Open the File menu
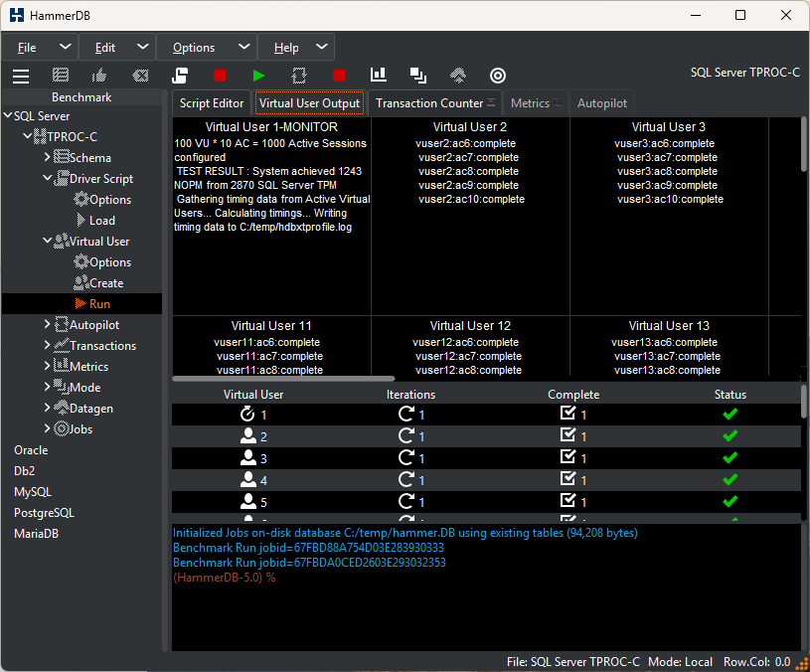Image resolution: width=810 pixels, height=672 pixels. point(40,47)
